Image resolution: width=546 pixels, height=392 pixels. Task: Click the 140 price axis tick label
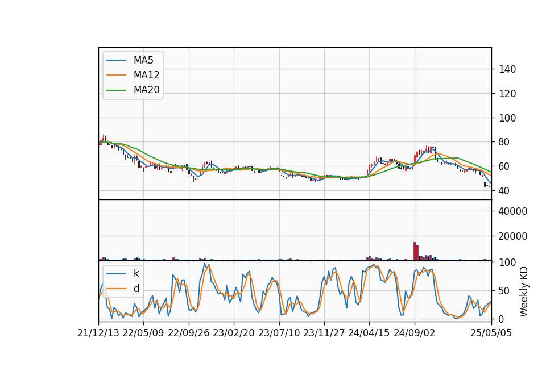tap(507, 69)
